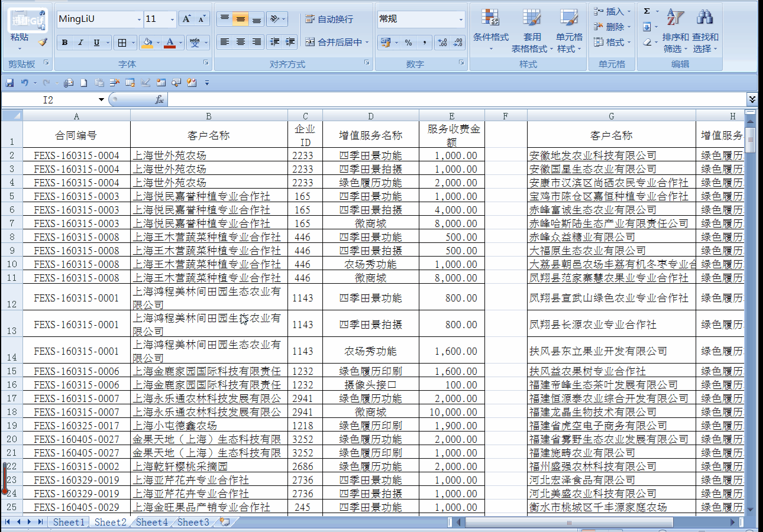
Task: Apply font color with the A icon
Action: click(x=170, y=43)
